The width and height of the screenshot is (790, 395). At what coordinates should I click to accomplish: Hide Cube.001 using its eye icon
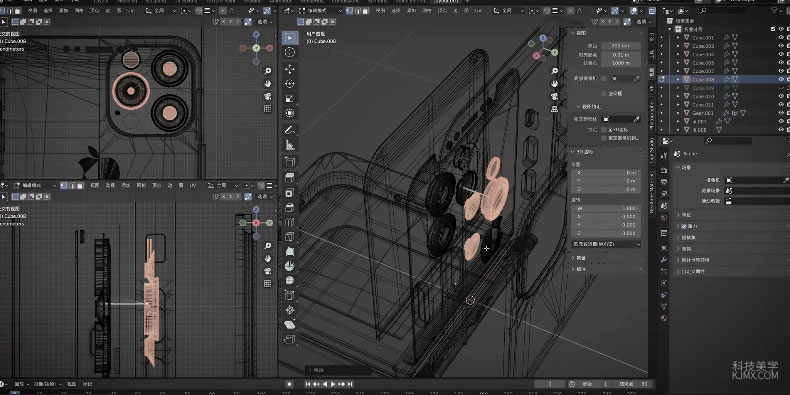pos(781,38)
